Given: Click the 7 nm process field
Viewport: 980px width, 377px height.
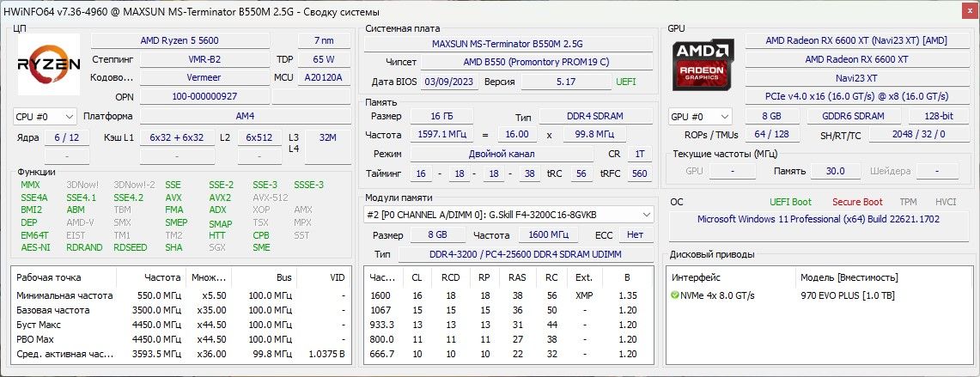Looking at the screenshot, I should pos(324,40).
